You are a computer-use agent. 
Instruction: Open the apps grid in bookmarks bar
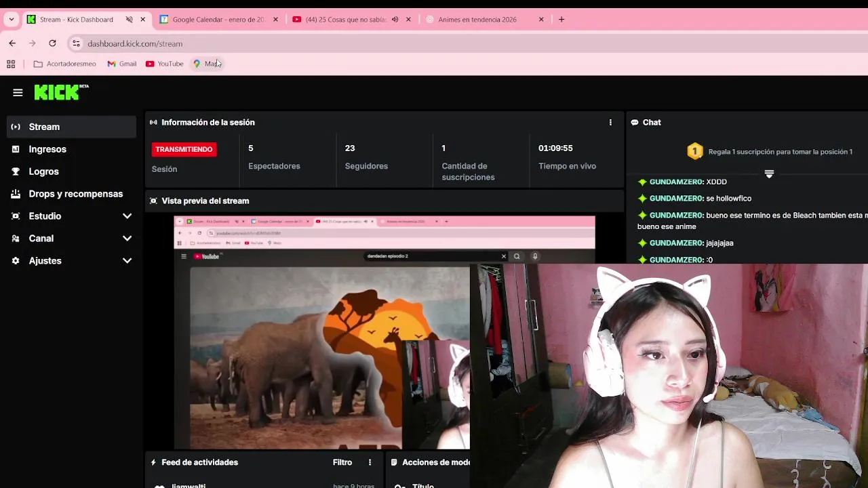pos(11,64)
